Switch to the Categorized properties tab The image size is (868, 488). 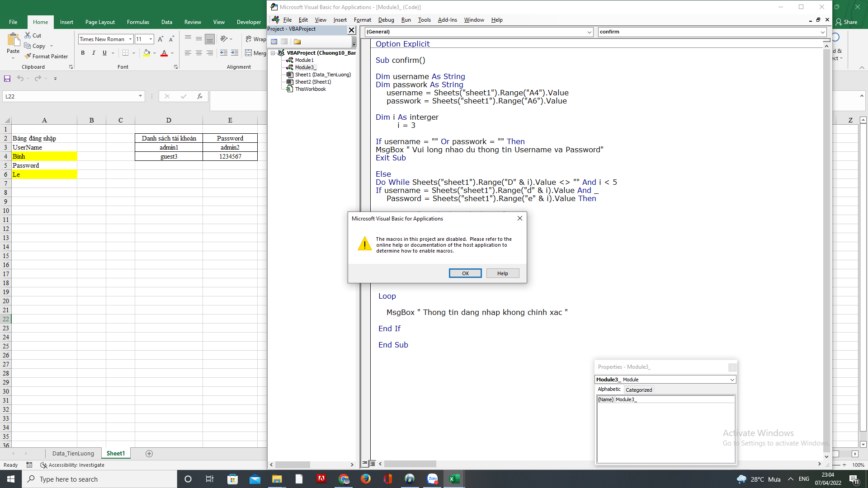point(639,390)
